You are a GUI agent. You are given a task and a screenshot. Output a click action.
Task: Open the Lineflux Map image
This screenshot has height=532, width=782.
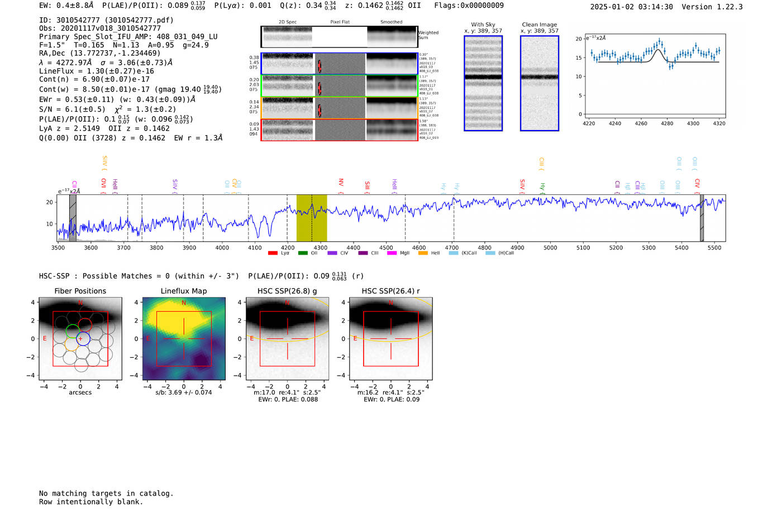coord(184,338)
